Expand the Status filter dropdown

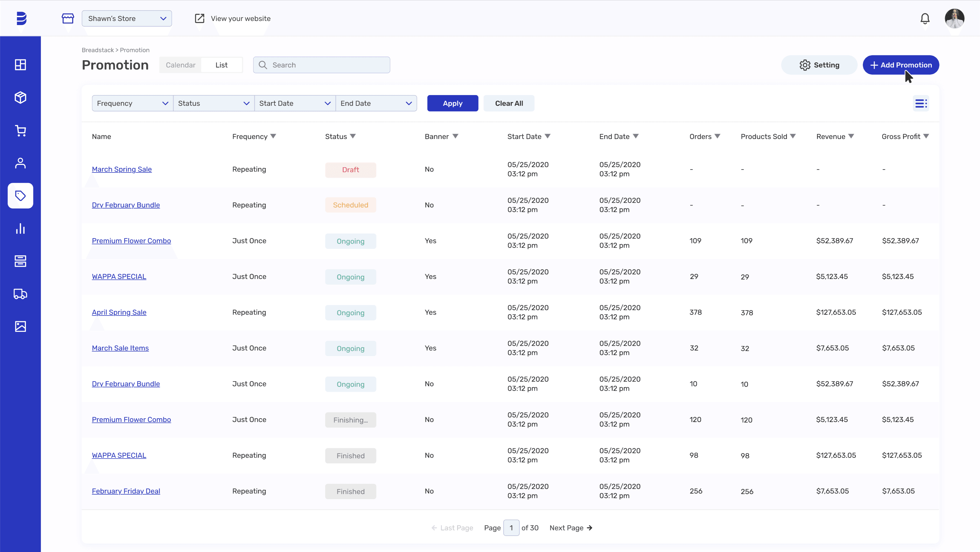coord(213,104)
